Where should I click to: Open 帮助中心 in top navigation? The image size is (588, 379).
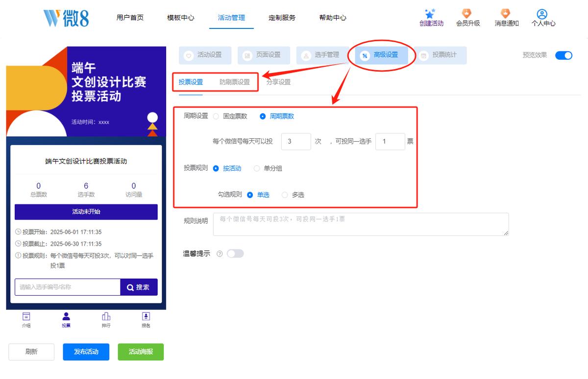[333, 18]
